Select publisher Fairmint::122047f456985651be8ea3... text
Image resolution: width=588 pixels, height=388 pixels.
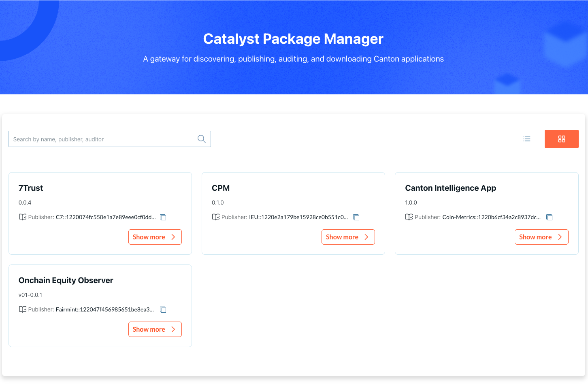[x=105, y=309]
